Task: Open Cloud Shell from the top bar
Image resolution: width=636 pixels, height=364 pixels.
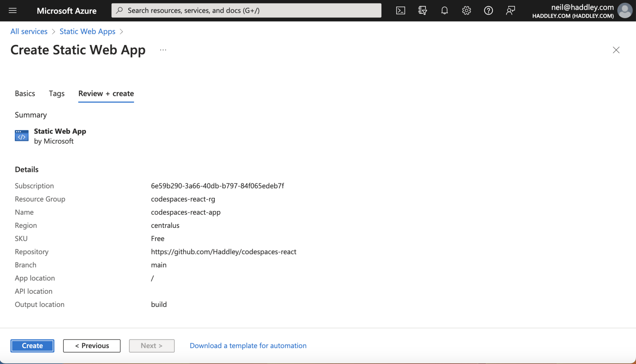Action: (x=400, y=10)
